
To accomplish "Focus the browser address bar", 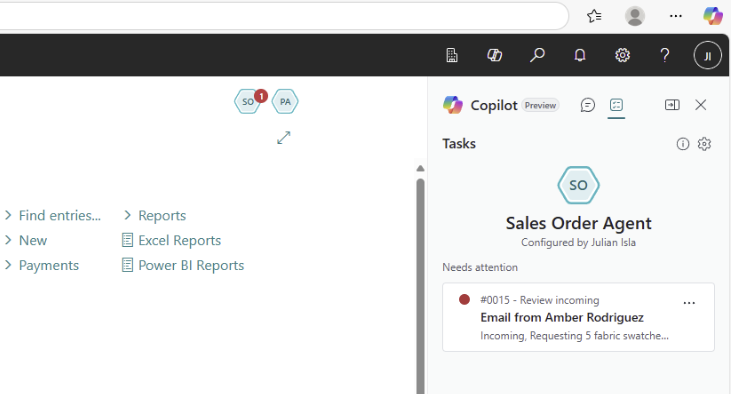I will coord(283,16).
